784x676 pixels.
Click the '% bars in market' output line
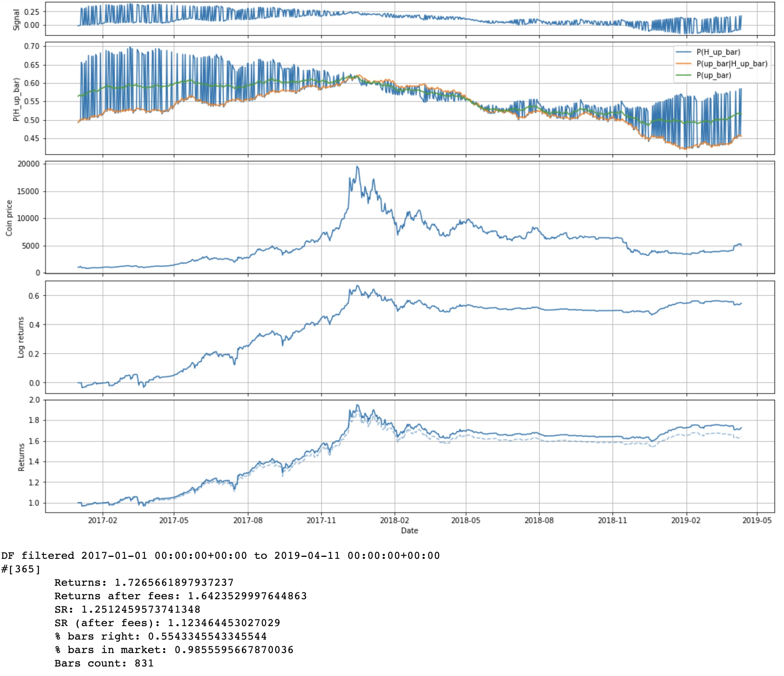[x=174, y=650]
